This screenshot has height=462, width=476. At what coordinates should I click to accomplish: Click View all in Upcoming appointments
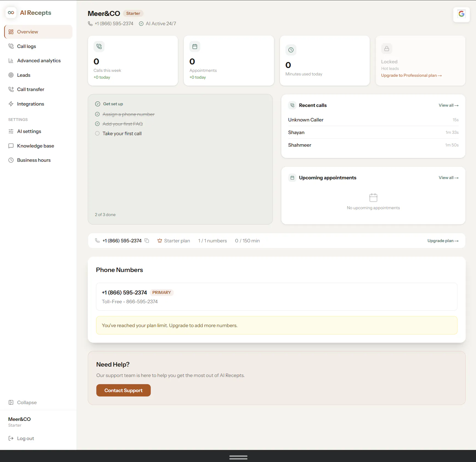[x=449, y=178]
